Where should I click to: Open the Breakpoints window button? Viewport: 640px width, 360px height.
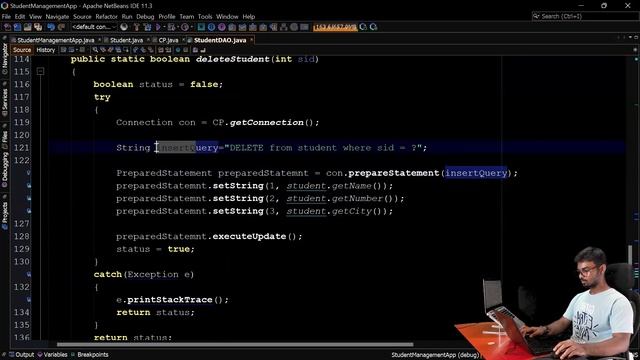coord(89,355)
